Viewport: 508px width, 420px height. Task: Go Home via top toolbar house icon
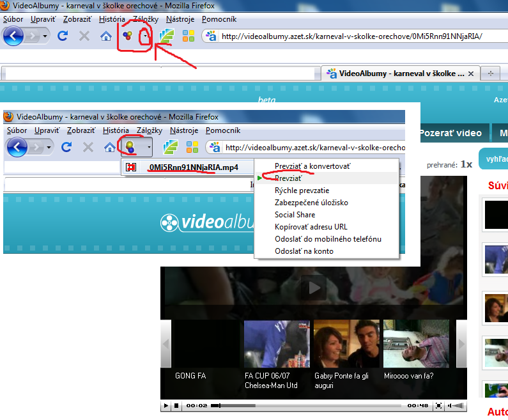[106, 36]
